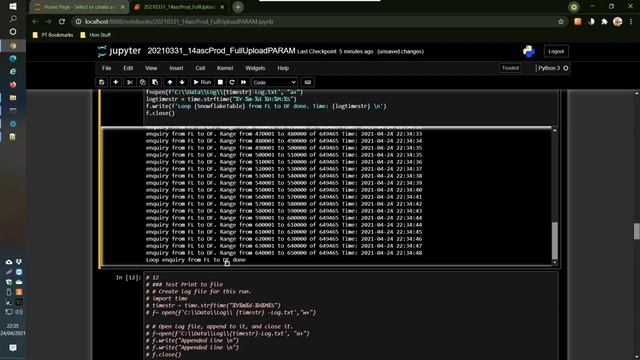Open the browser extensions puzzle icon
The height and width of the screenshot is (360, 640).
pyautogui.click(x=604, y=22)
